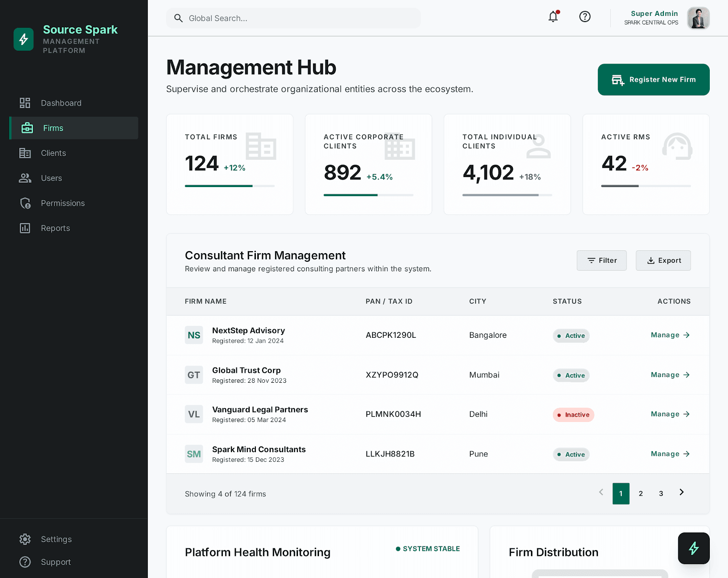
Task: Click the SM firm initials badge
Action: [194, 454]
